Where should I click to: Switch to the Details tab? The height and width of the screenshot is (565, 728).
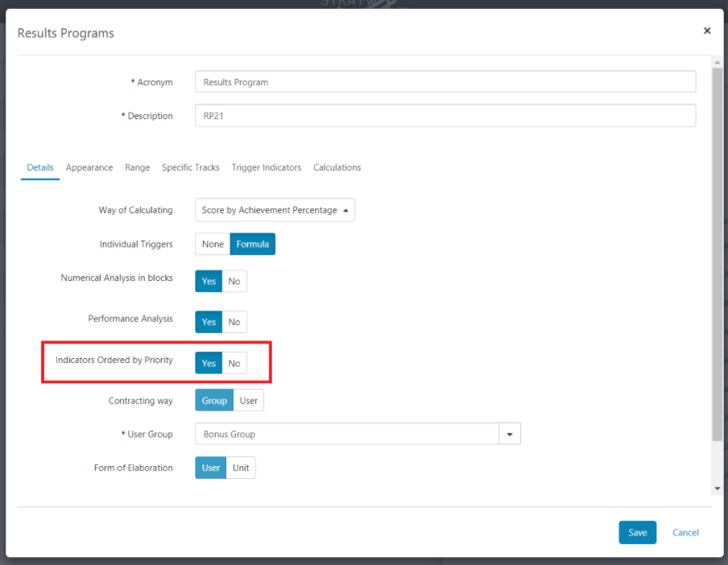point(40,167)
